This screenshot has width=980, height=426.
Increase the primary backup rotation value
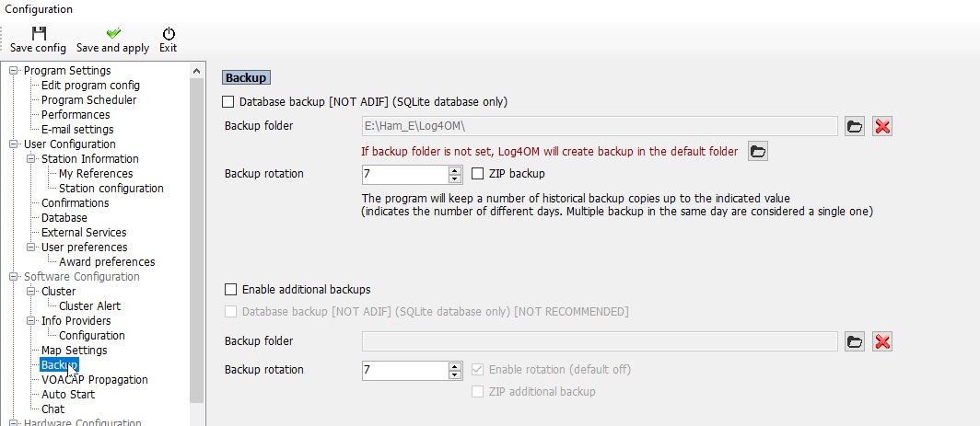[x=455, y=170]
